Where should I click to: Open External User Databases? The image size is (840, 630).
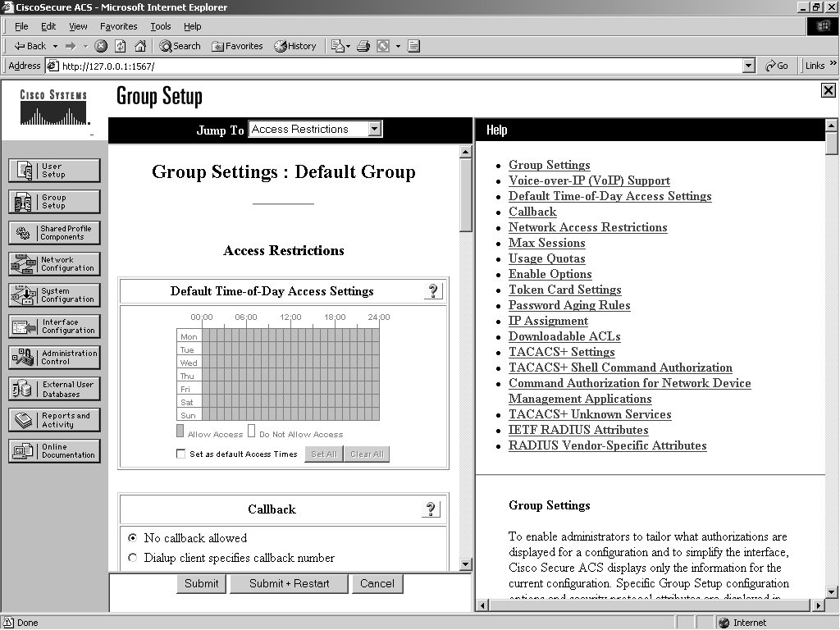(54, 389)
